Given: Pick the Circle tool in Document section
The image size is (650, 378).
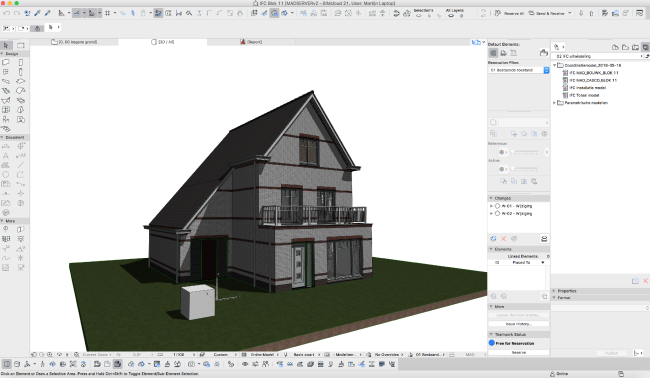Looking at the screenshot, I should (6, 174).
